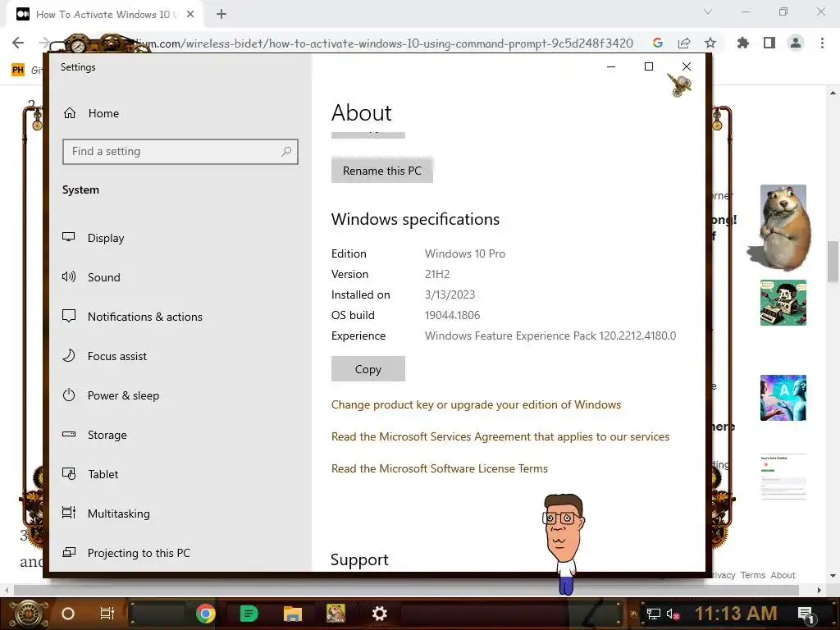
Task: Select the Multitasking icon in sidebar
Action: coord(69,514)
